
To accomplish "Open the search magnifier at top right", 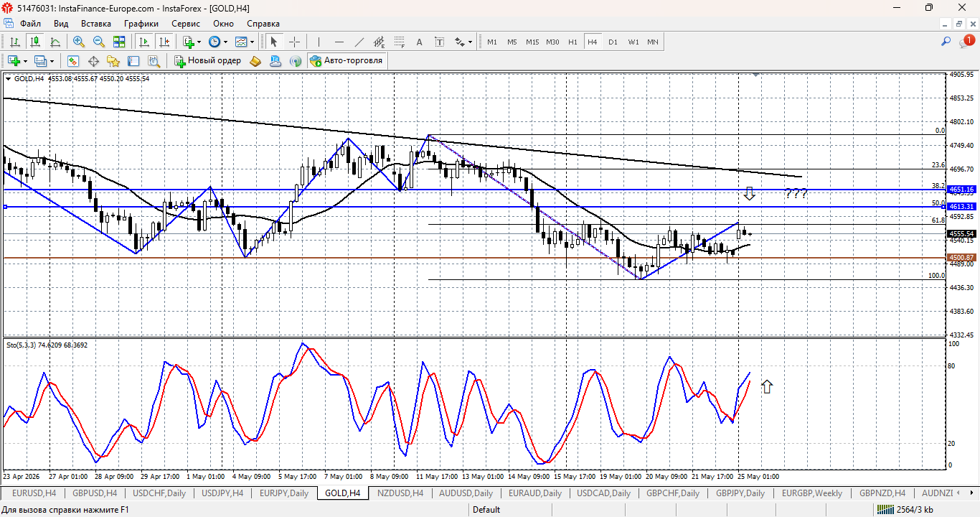I will (x=946, y=42).
